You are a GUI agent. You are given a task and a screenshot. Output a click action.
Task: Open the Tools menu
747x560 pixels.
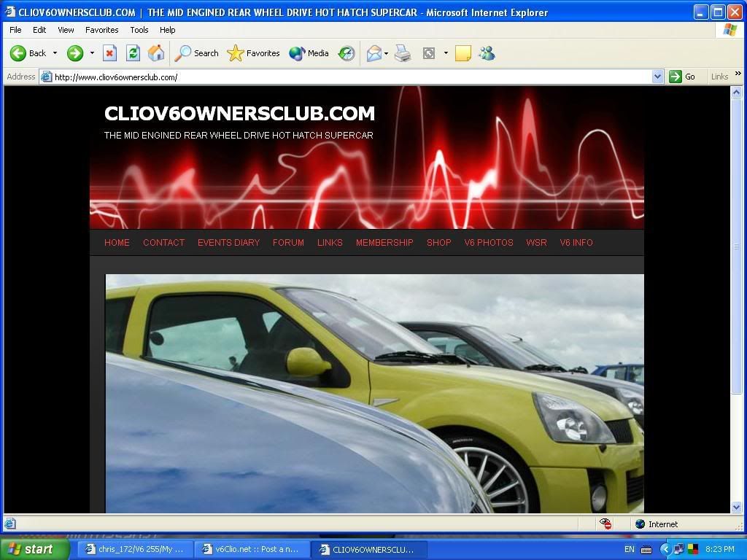(139, 30)
